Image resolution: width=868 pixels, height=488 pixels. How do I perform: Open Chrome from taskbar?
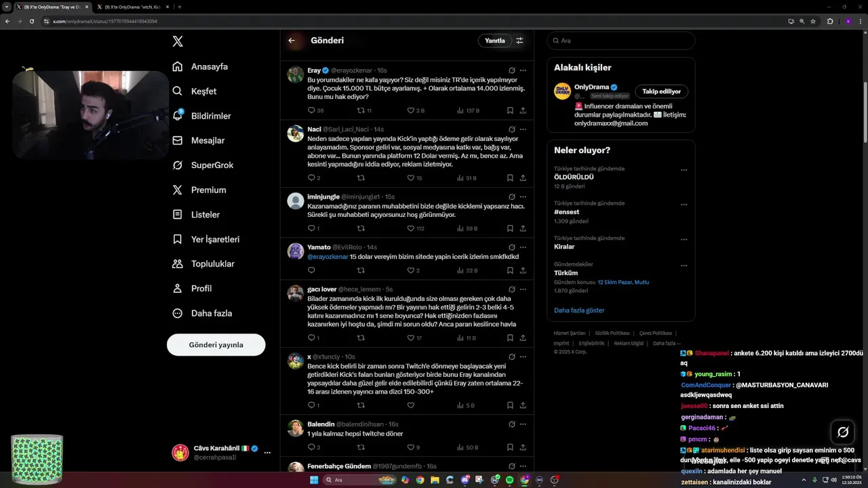tap(420, 480)
